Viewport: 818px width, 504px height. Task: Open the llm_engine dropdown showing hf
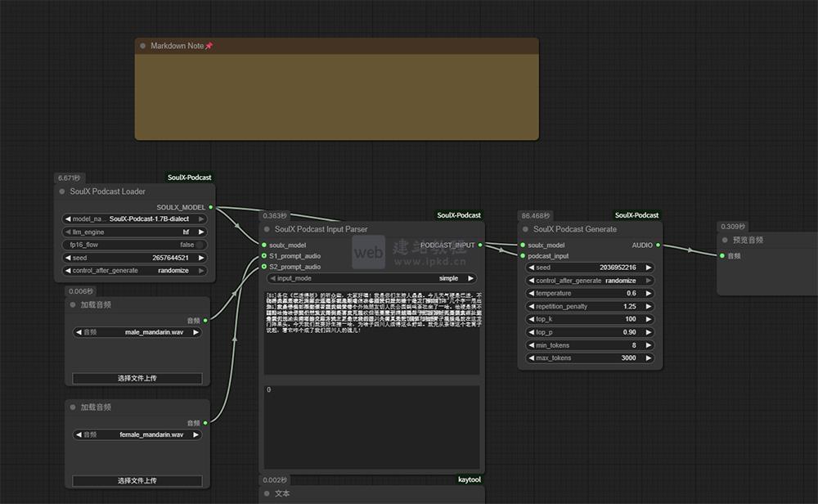(x=136, y=232)
